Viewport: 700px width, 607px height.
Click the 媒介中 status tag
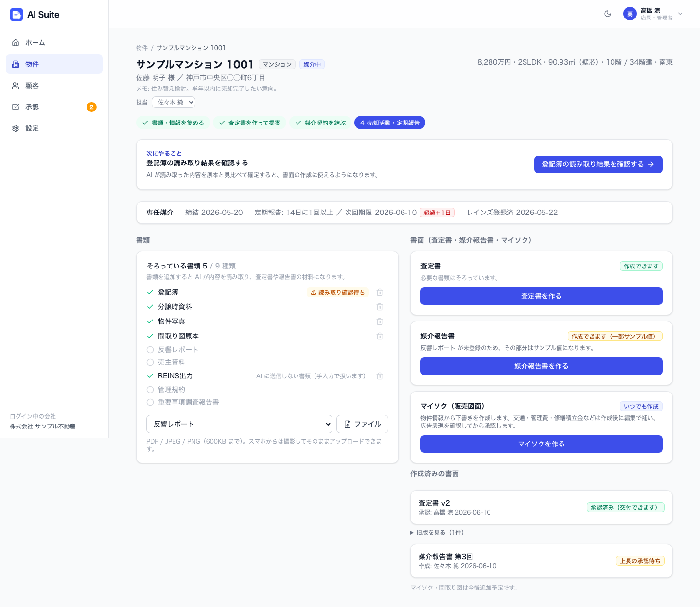pyautogui.click(x=312, y=64)
